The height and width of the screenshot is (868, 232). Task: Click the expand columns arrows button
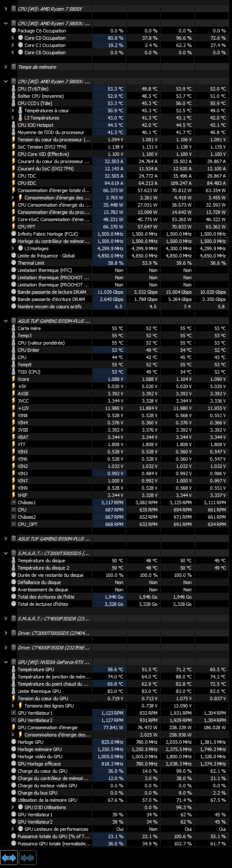click(9, 857)
